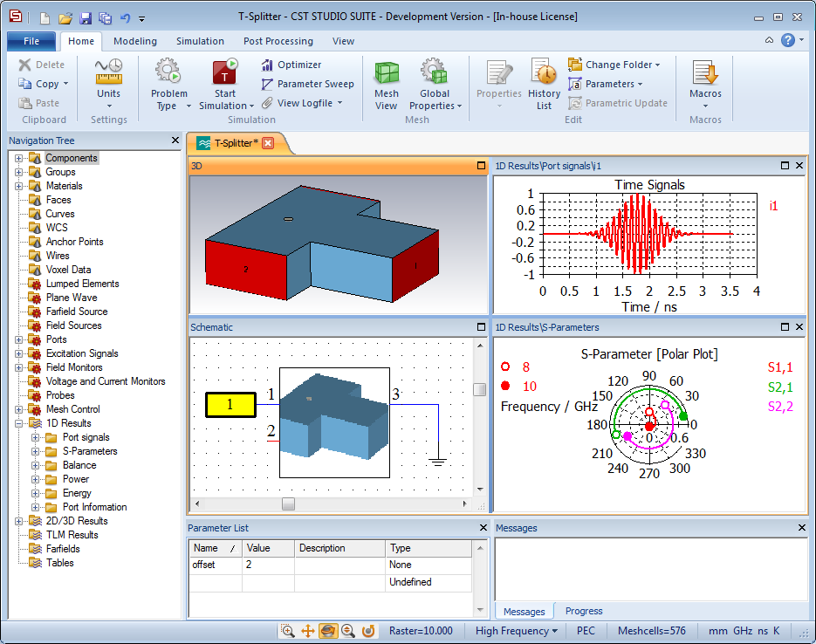Switch to the Simulation ribbon tab
The height and width of the screenshot is (644, 816).
click(x=200, y=41)
